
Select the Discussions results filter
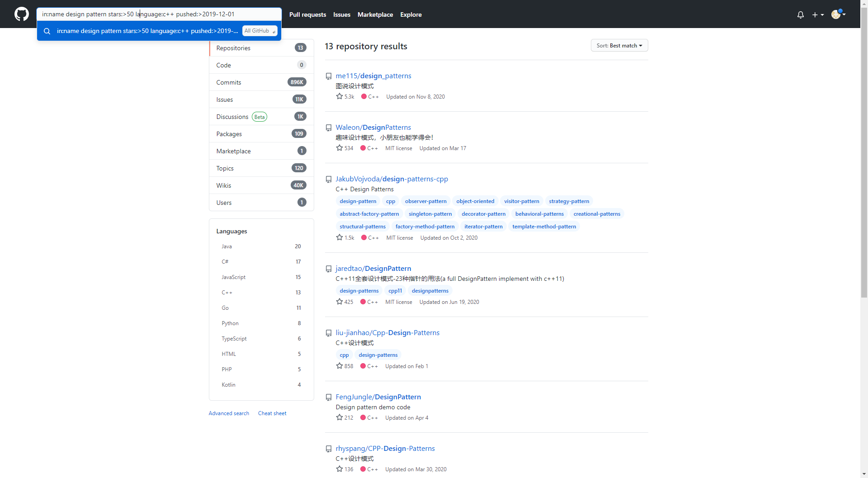point(261,117)
